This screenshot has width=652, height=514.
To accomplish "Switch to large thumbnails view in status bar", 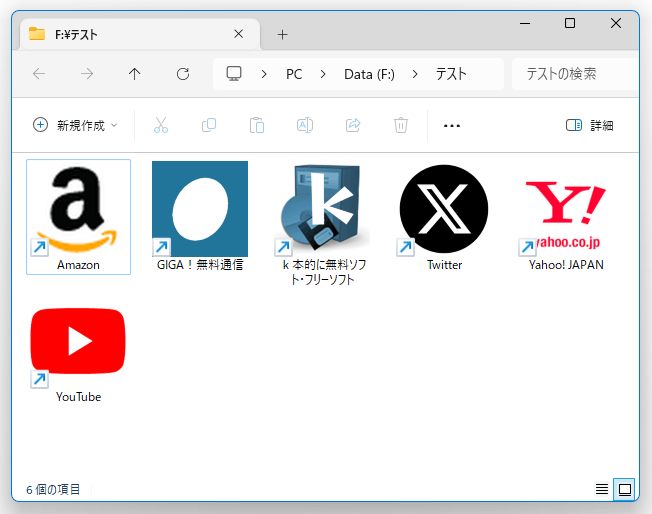I will 625,489.
